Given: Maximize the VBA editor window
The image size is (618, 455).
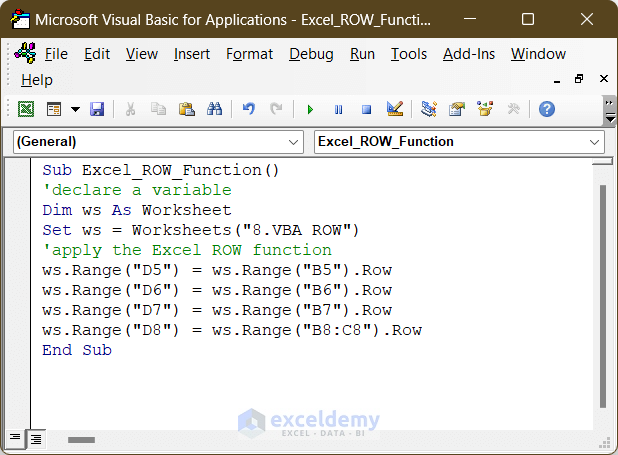Looking at the screenshot, I should pos(528,19).
